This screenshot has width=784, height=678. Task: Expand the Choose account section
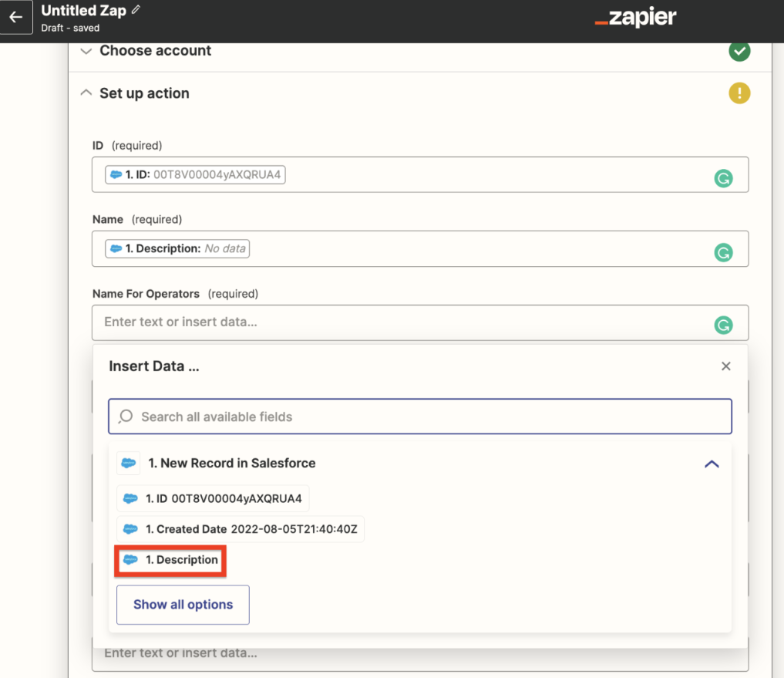point(86,51)
